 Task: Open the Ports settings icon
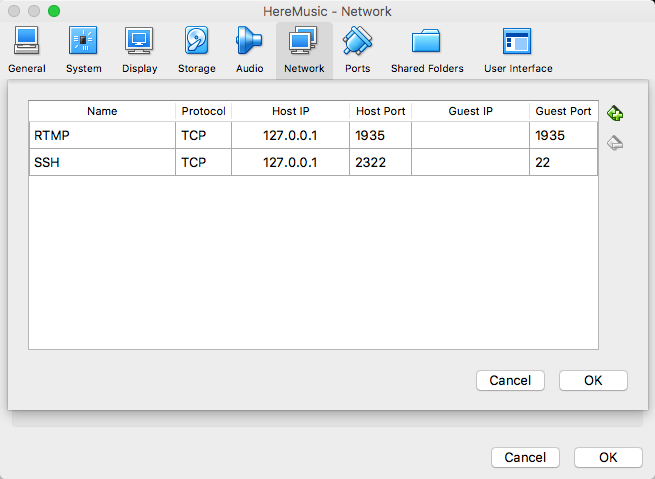[x=358, y=50]
